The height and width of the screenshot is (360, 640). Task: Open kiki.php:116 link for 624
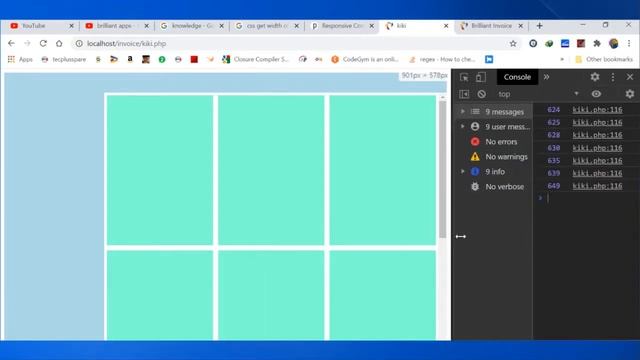point(597,109)
